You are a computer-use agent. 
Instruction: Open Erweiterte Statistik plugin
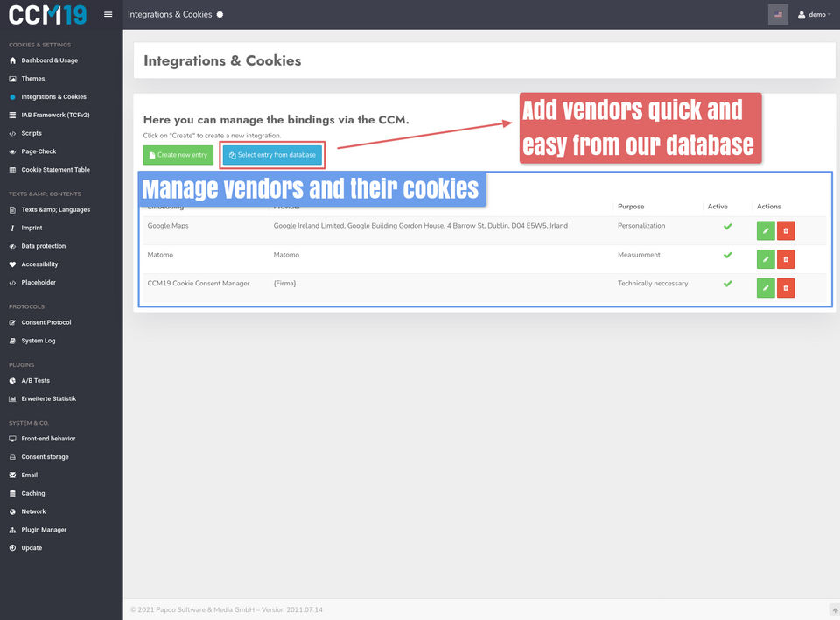pos(49,399)
